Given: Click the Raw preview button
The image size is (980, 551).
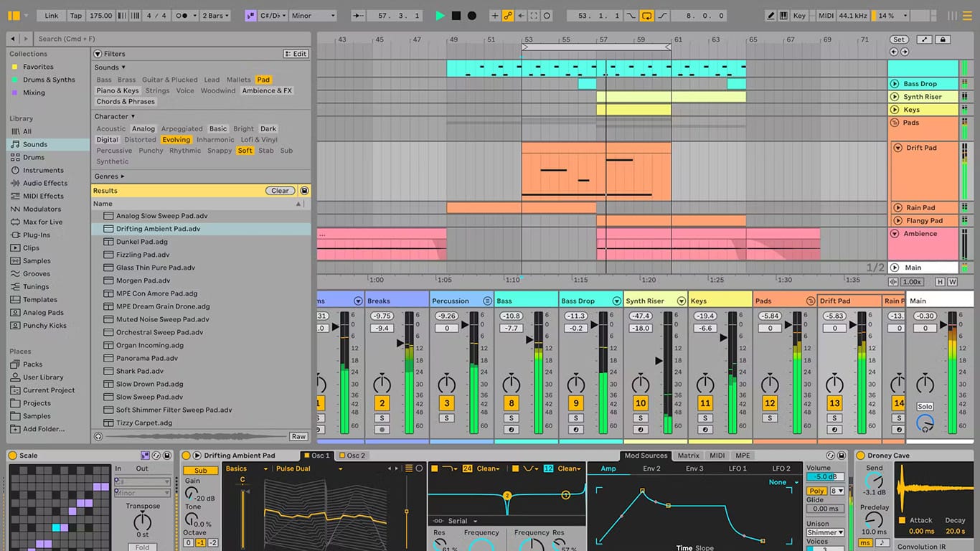Looking at the screenshot, I should [298, 436].
